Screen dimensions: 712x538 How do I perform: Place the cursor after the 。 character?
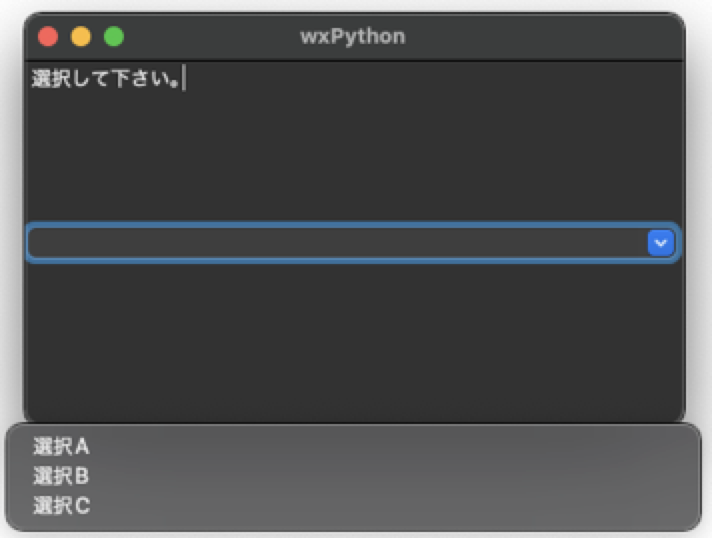(x=181, y=79)
